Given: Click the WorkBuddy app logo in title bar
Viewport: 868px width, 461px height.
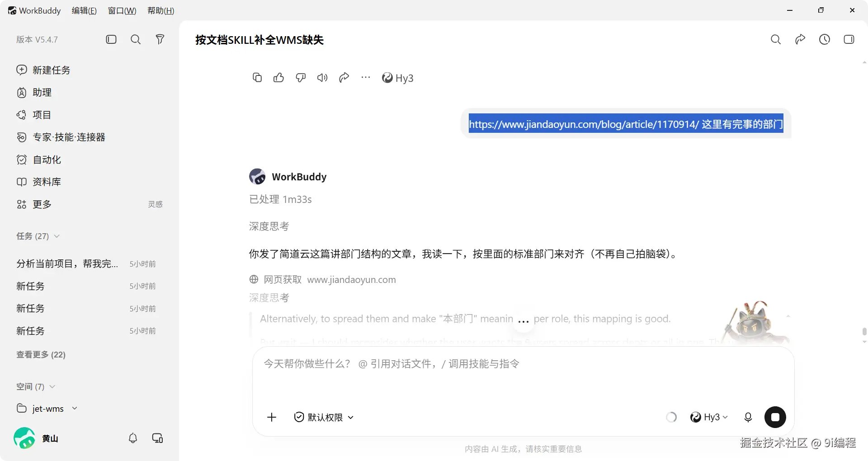Looking at the screenshot, I should click(x=12, y=10).
